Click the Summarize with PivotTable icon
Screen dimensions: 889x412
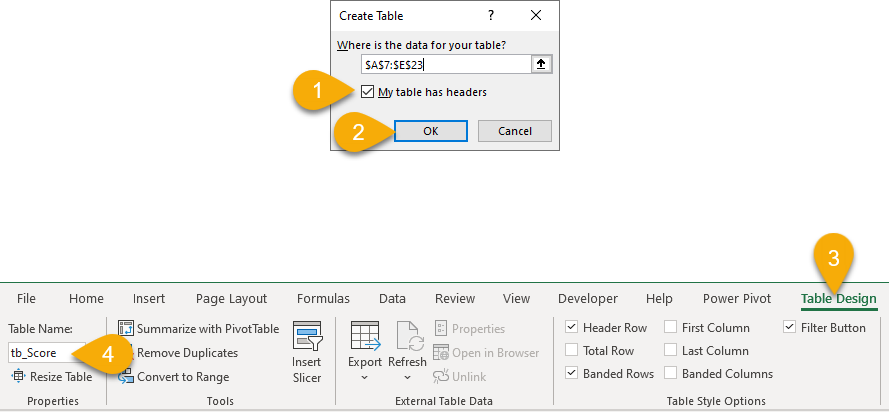[x=126, y=329]
